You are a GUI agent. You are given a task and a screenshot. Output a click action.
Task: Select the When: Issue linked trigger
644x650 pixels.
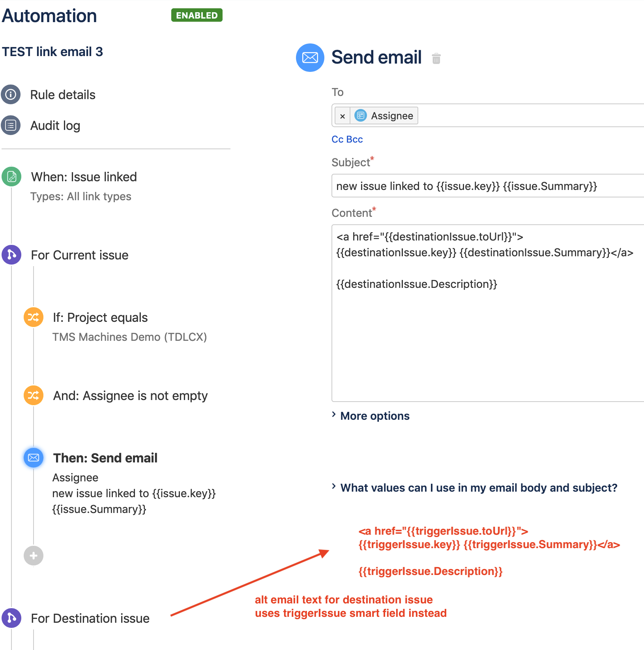pos(84,177)
